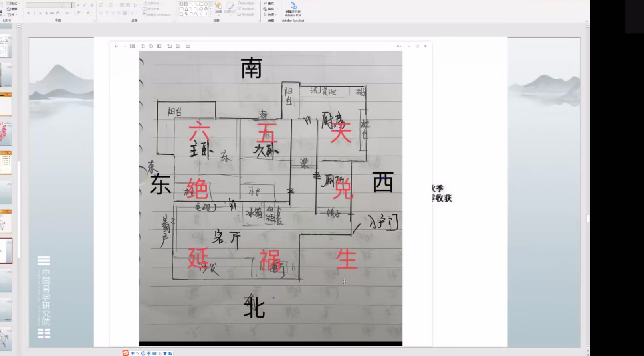Open 形状轮廓 shape outline options

[x=246, y=9]
